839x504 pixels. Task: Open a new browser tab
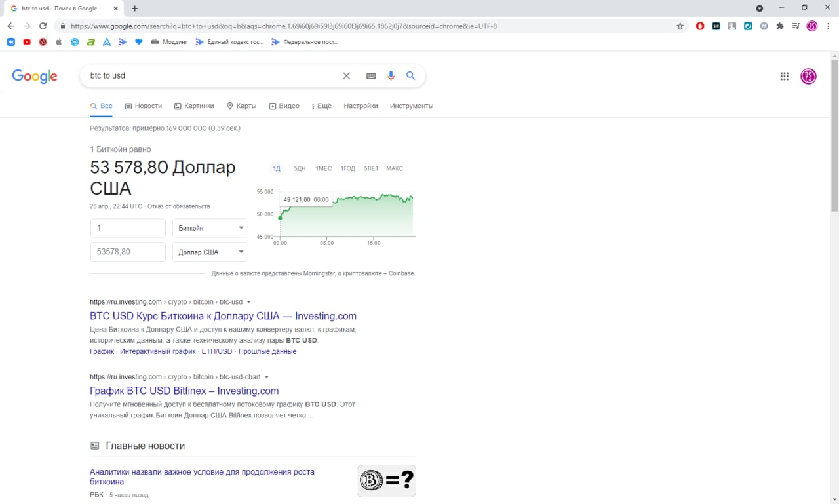135,9
